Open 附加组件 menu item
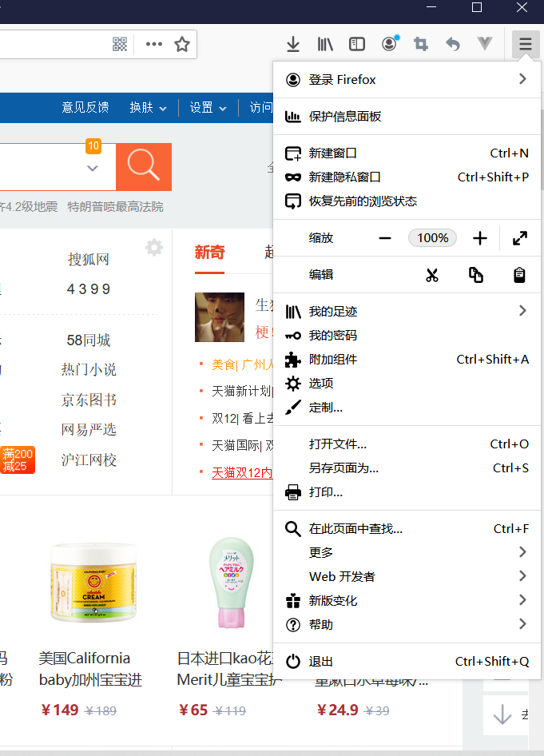This screenshot has height=756, width=544. pyautogui.click(x=407, y=359)
